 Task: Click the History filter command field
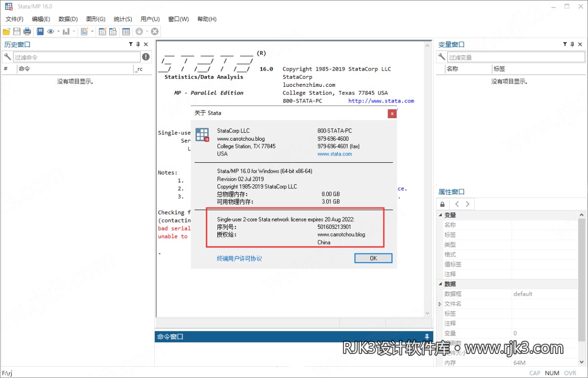coord(76,57)
